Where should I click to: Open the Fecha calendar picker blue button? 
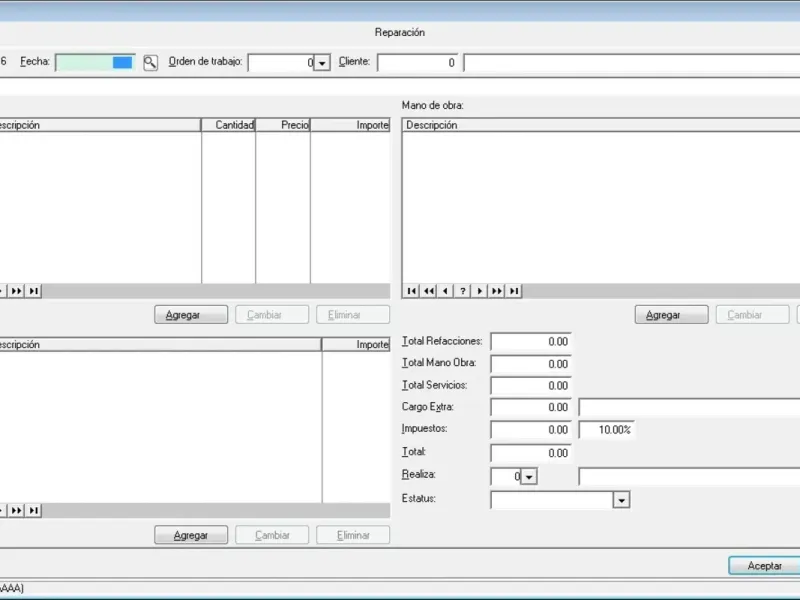[122, 62]
